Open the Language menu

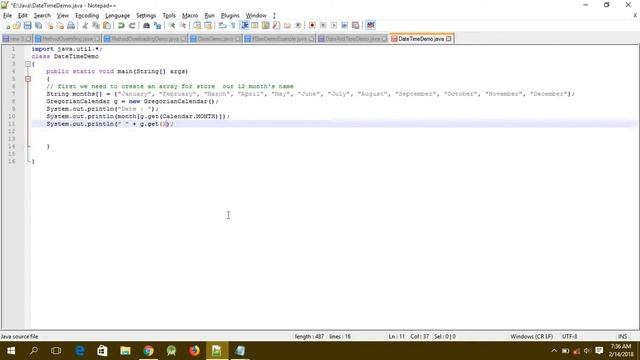coord(117,16)
